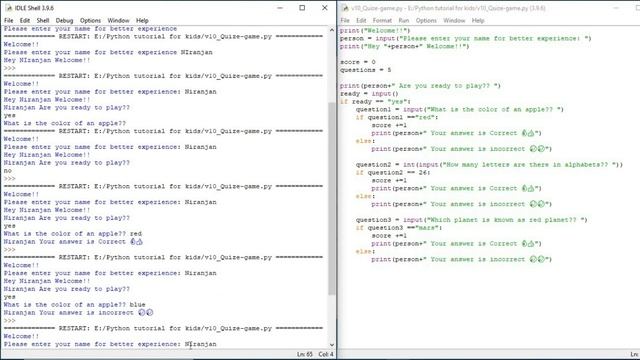Click shell line 'Niranjan Your answer is incorrect'
This screenshot has height=360, width=640.
pyautogui.click(x=78, y=313)
